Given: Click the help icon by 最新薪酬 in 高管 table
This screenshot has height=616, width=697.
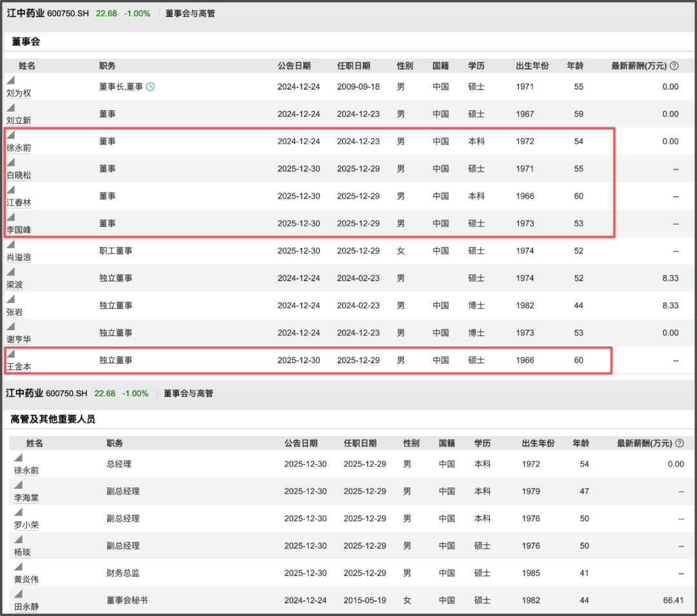Looking at the screenshot, I should pyautogui.click(x=680, y=443).
